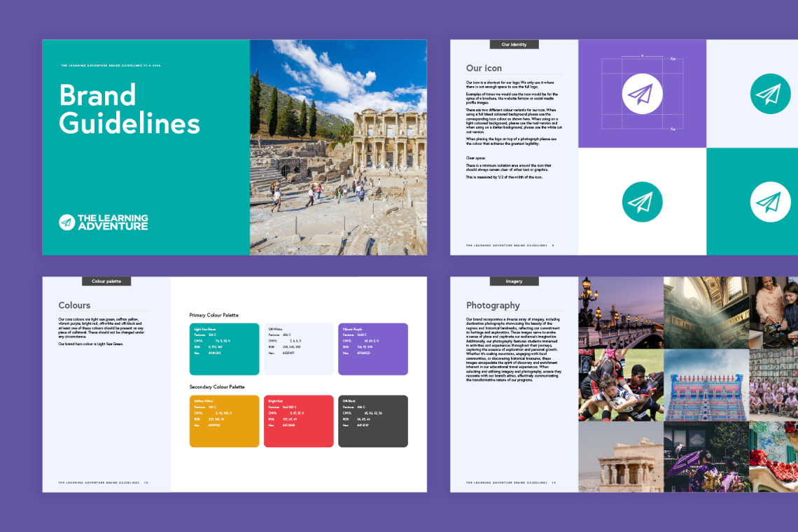The image size is (798, 532).
Task: Click the footer text on the Photography page
Action: (x=511, y=482)
